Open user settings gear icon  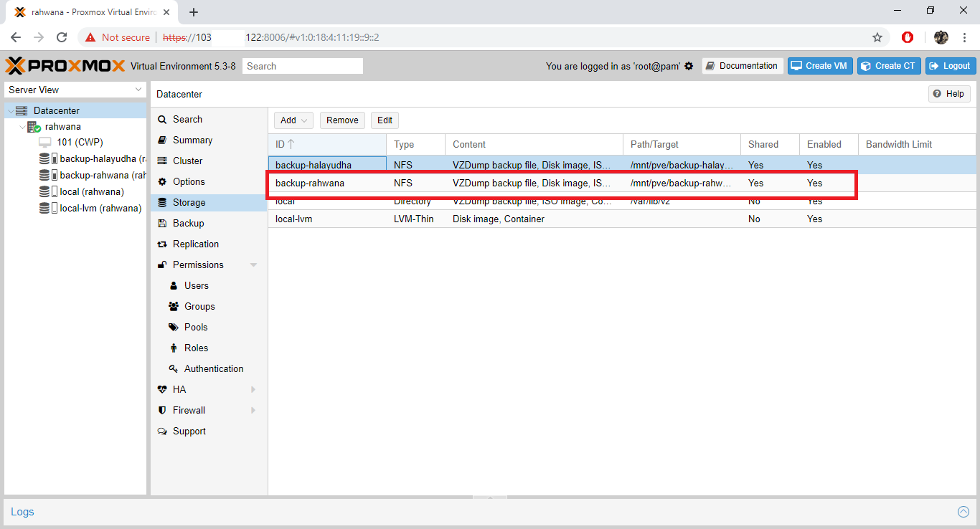689,66
